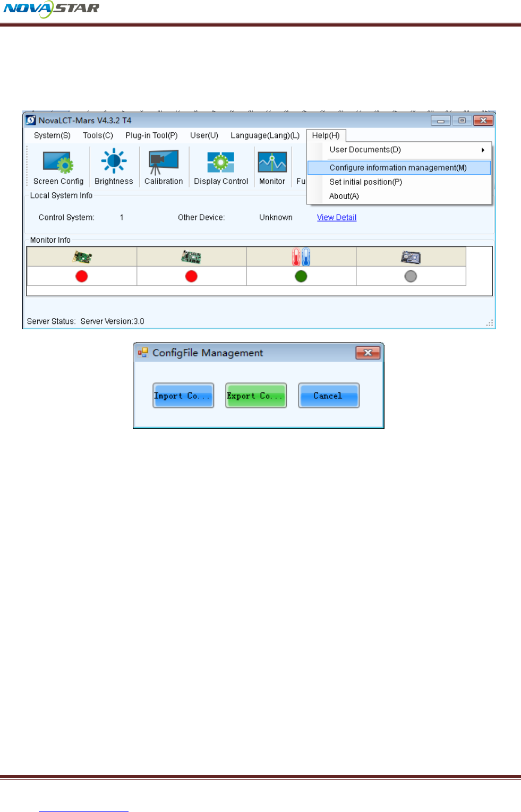The height and width of the screenshot is (812, 521).
Task: Open Brightness settings icon
Action: tap(114, 167)
